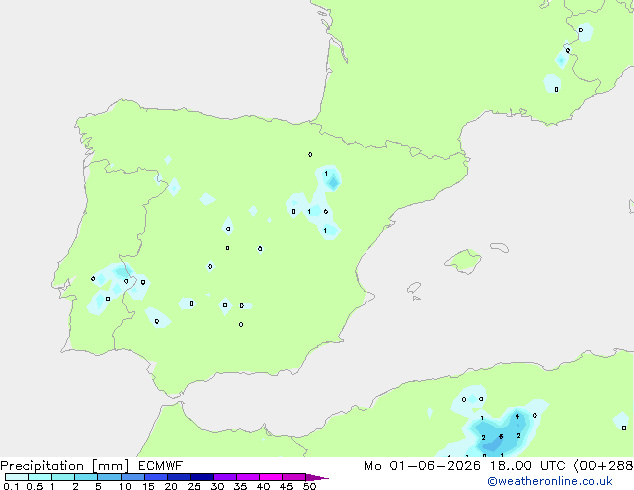Viewport: 634px width, 490px height.
Task: Click the ECMWF model label
Action: pyautogui.click(x=161, y=466)
